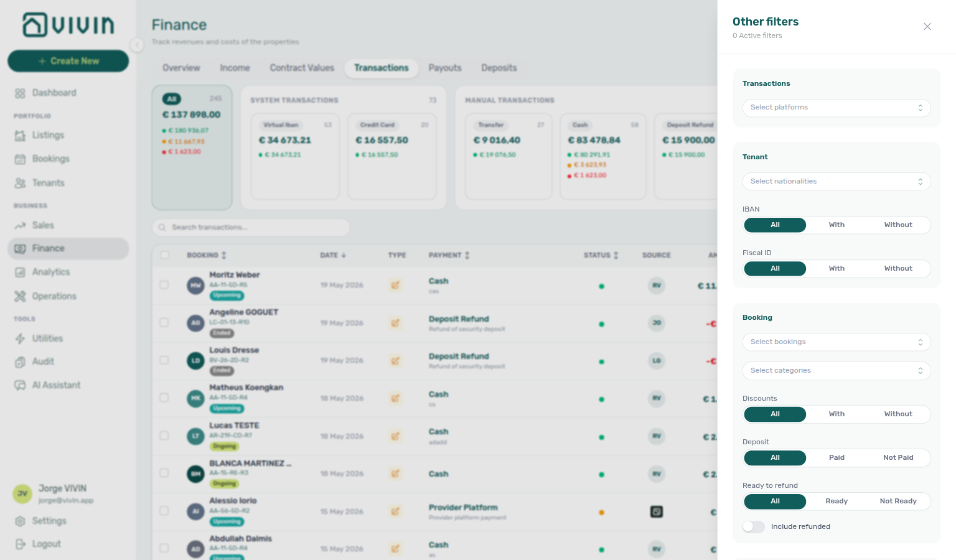Check the Angeline GOGUET row checkbox
The image size is (956, 560).
[164, 322]
